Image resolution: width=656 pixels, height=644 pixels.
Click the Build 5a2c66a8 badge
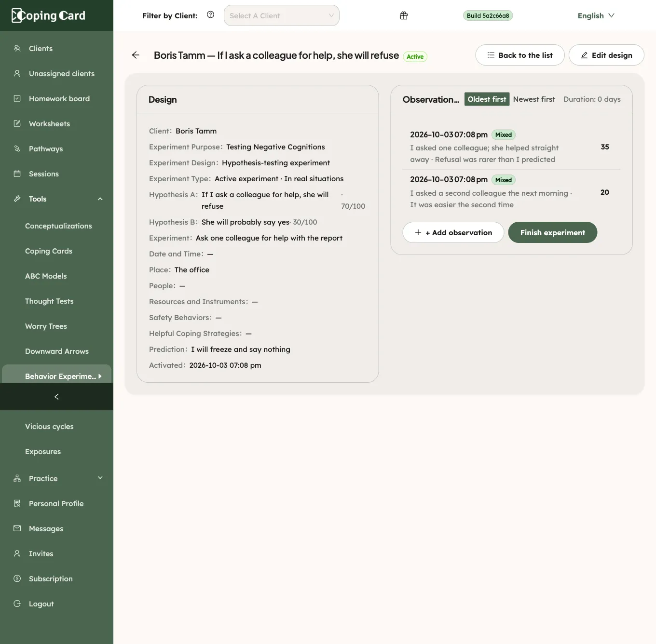tap(488, 15)
